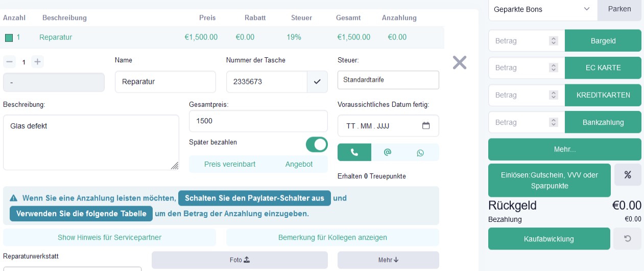Open the Geparkte Bons dropdown

[x=543, y=9]
